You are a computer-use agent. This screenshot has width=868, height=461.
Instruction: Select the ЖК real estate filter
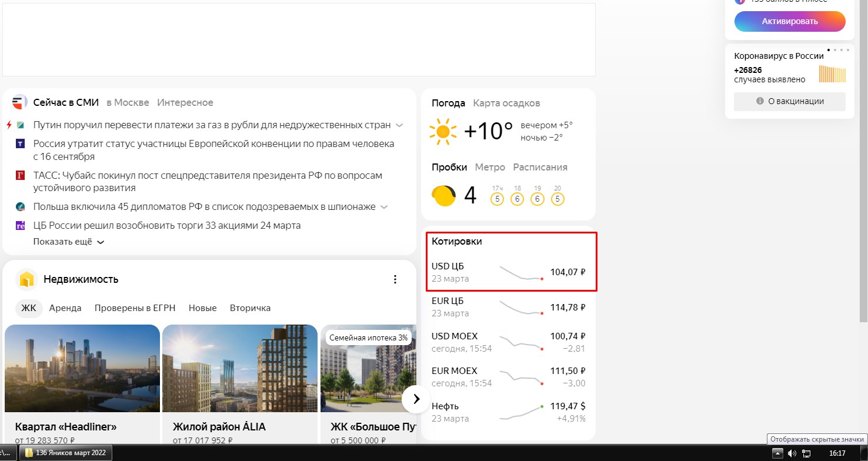[x=29, y=308]
